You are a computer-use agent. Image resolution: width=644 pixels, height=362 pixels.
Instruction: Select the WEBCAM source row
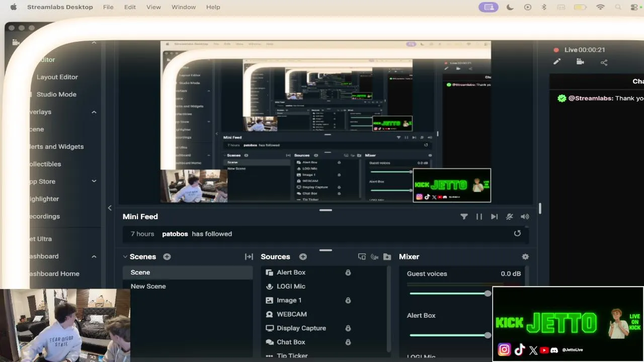click(x=325, y=314)
